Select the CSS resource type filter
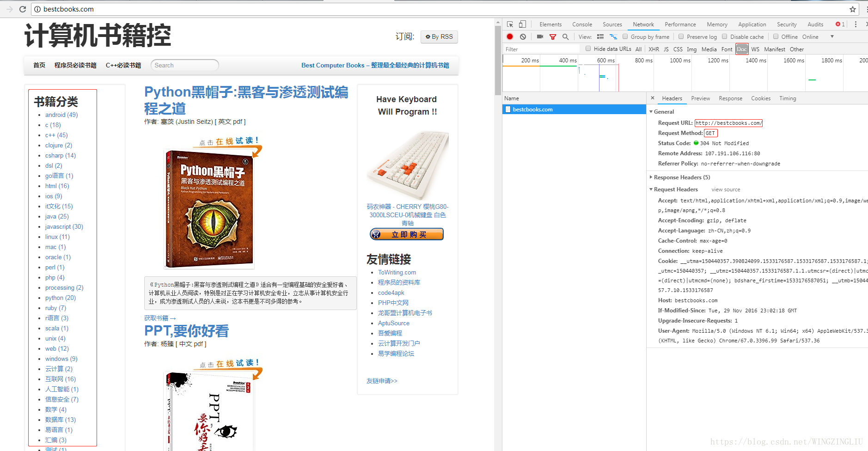 click(678, 49)
